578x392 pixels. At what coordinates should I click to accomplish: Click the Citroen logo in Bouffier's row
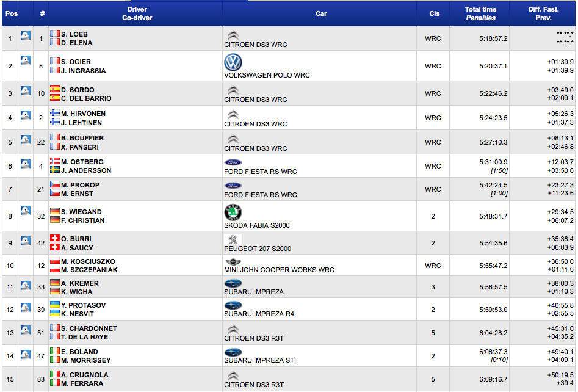tap(233, 139)
